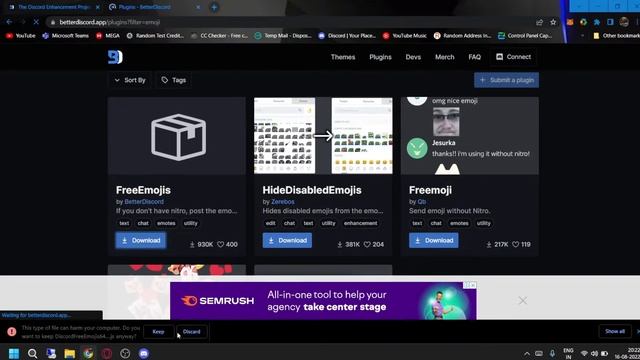Click the Semrush advertisement

pos(323,301)
